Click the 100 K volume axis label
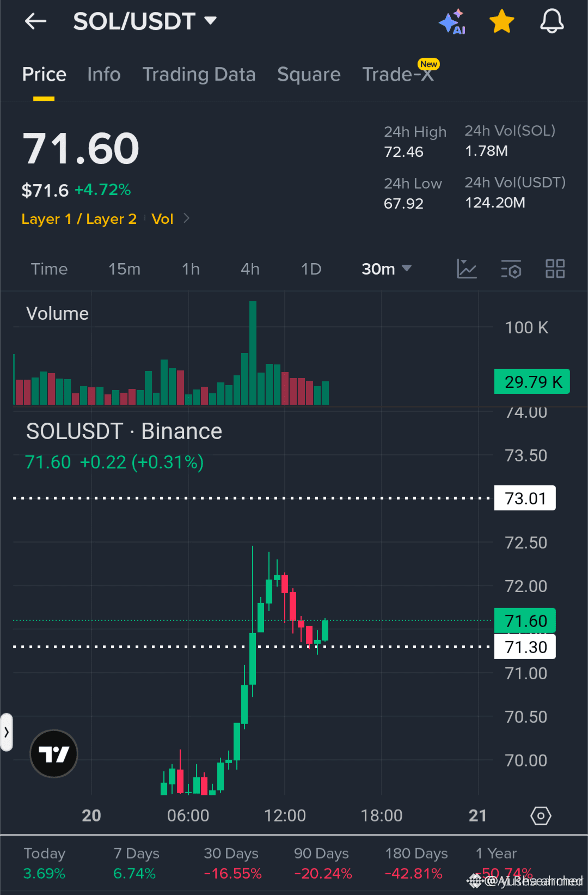This screenshot has width=588, height=895. [526, 327]
